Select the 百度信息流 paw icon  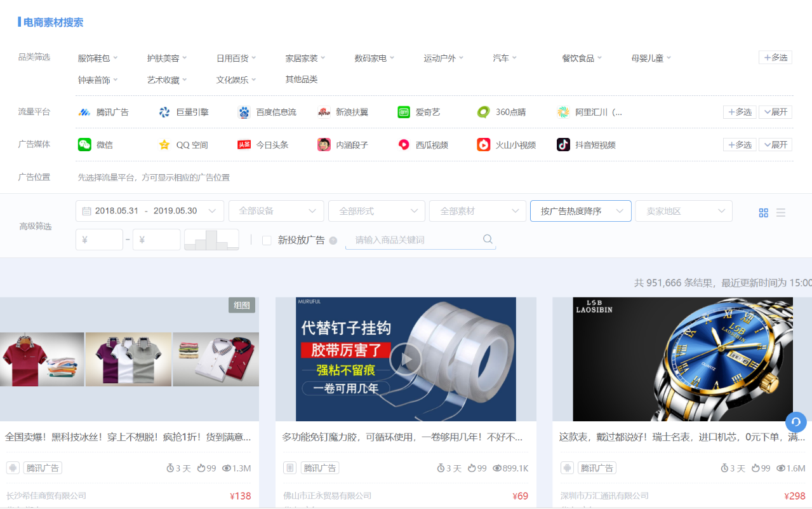pyautogui.click(x=244, y=112)
